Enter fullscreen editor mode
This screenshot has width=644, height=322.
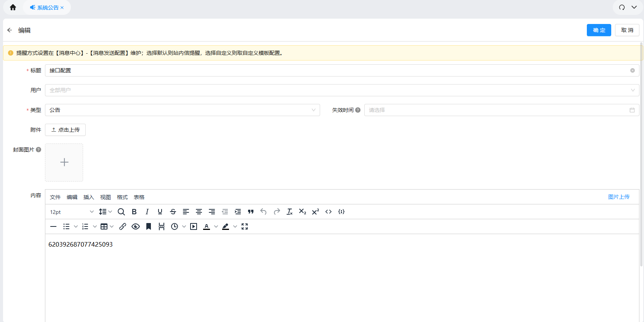click(245, 226)
